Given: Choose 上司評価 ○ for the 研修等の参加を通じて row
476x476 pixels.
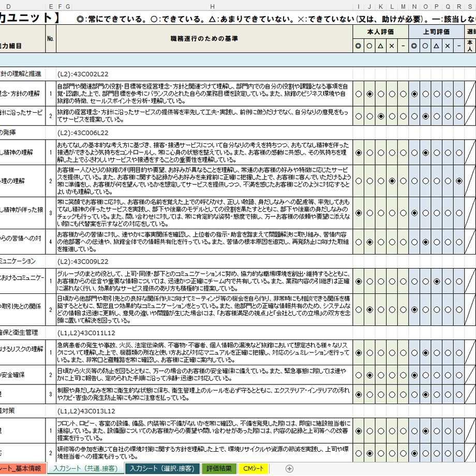Looking at the screenshot, I should [426, 454].
